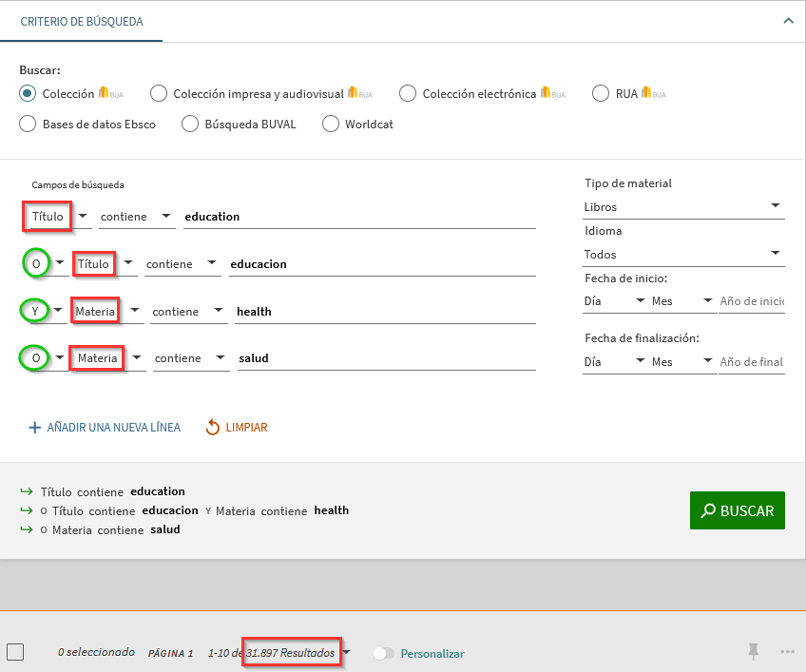Click the '0 seleccionado' text

(96, 652)
